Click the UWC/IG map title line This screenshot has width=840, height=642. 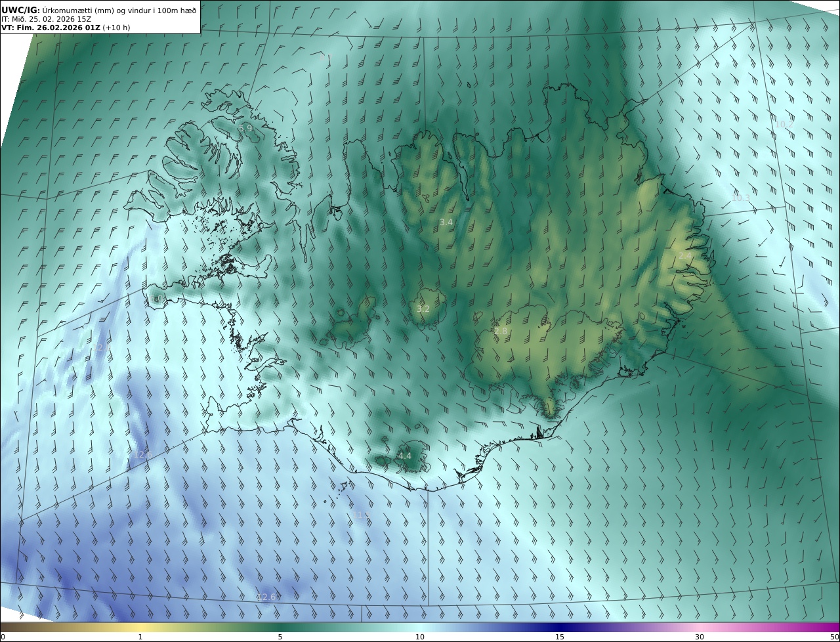pyautogui.click(x=99, y=10)
